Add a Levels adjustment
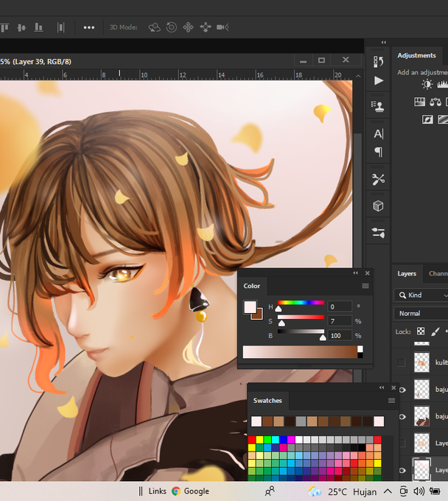 point(443,84)
